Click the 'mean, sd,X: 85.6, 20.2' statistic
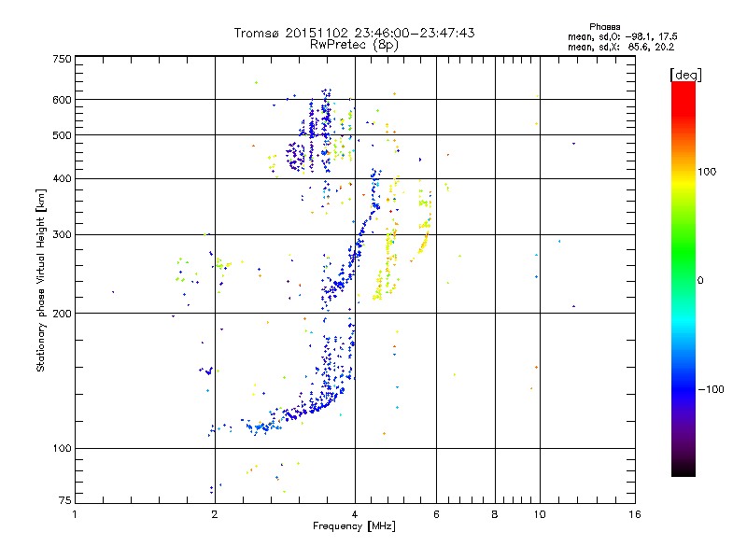The height and width of the screenshot is (560, 747). 621,48
